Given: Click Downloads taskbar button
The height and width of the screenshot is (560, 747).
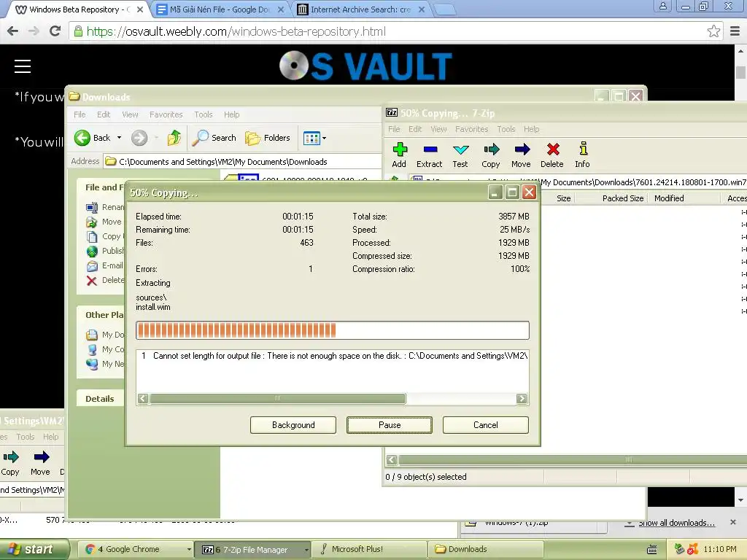Looking at the screenshot, I should [x=485, y=550].
